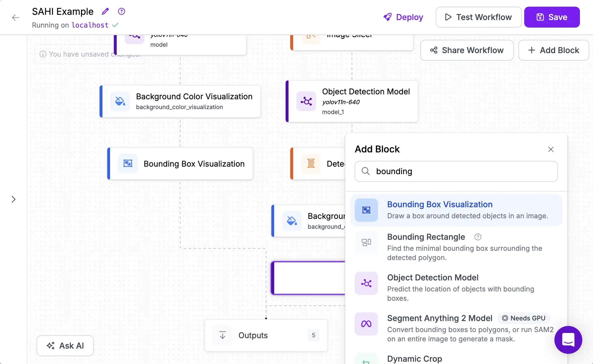Click Object Detection Model result icon
The width and height of the screenshot is (593, 364).
click(366, 283)
